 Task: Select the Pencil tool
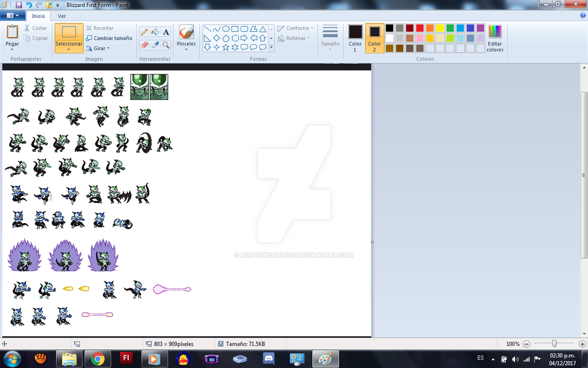(x=144, y=32)
